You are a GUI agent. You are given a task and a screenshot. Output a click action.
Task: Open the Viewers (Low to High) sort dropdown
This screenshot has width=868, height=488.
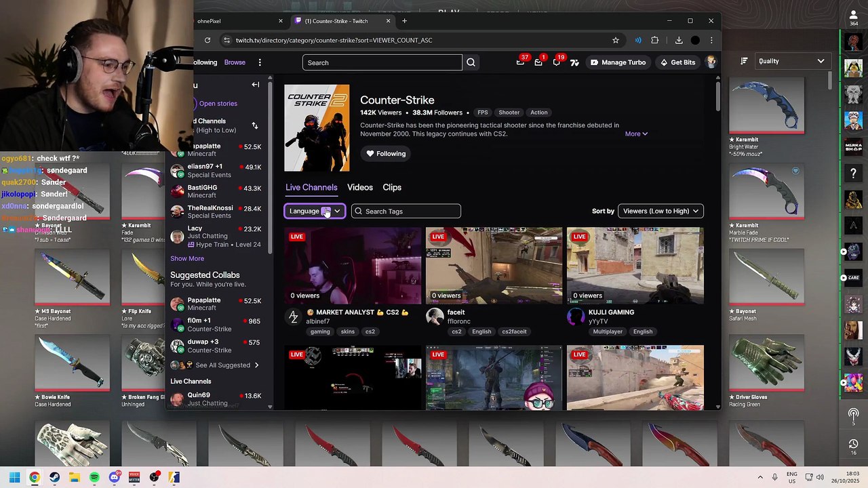(660, 211)
